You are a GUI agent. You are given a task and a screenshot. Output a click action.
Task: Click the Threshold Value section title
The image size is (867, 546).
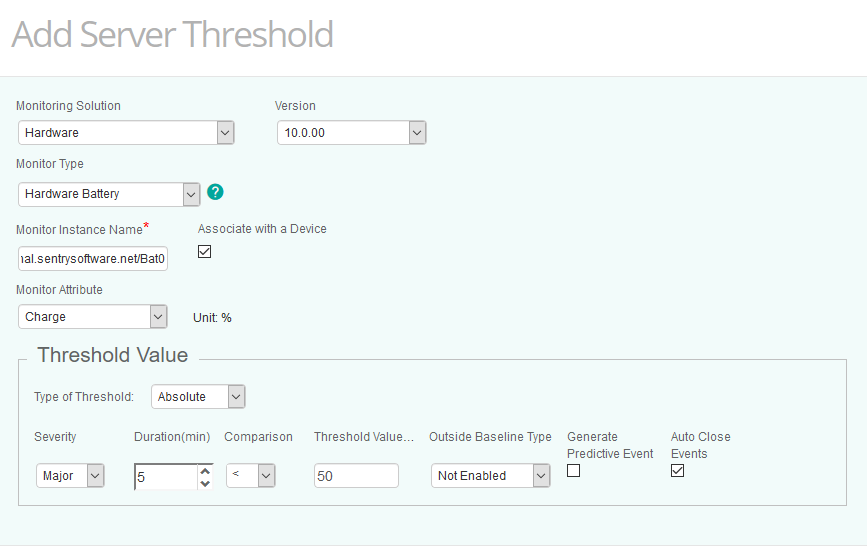point(112,355)
